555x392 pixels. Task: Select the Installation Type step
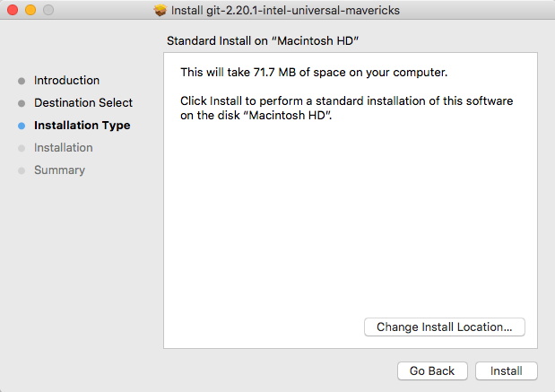coord(82,126)
